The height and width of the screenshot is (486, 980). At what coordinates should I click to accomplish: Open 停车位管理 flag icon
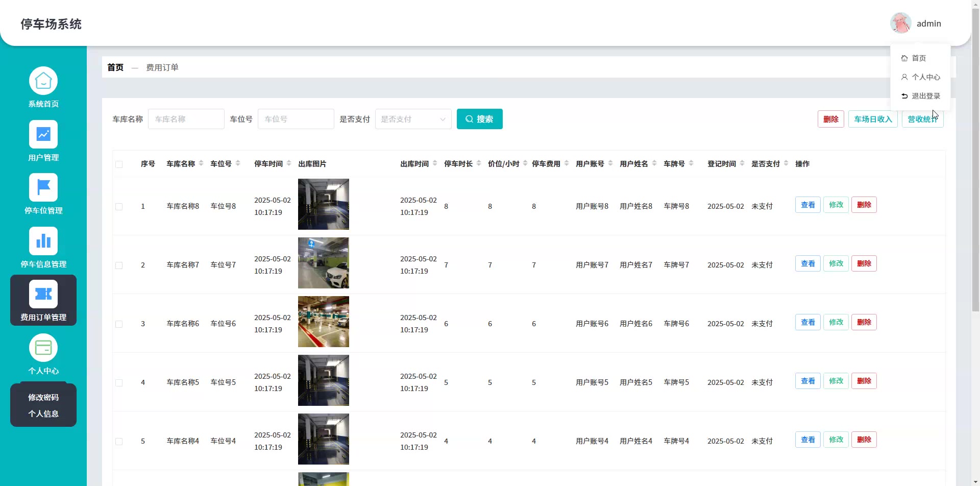[43, 187]
